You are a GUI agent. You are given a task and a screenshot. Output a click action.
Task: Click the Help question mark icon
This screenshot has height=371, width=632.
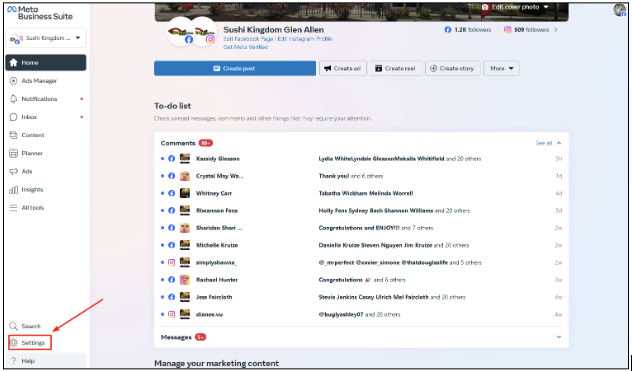pyautogui.click(x=13, y=361)
